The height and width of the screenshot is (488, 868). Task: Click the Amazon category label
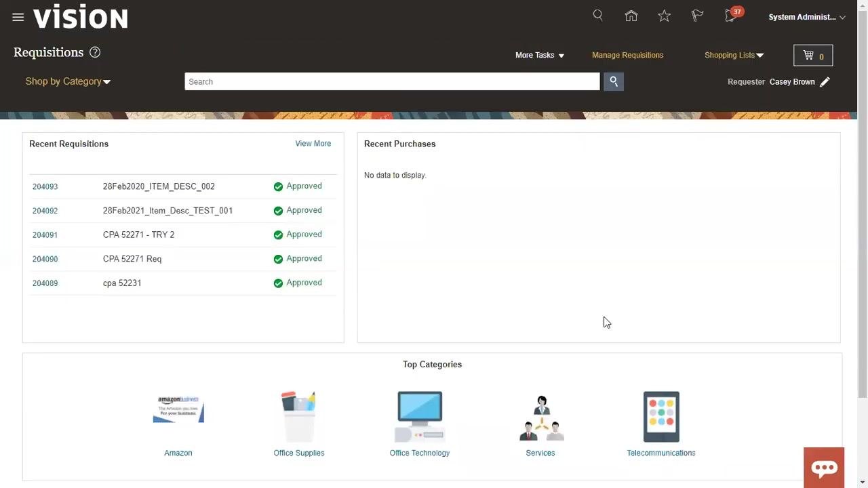pos(178,453)
